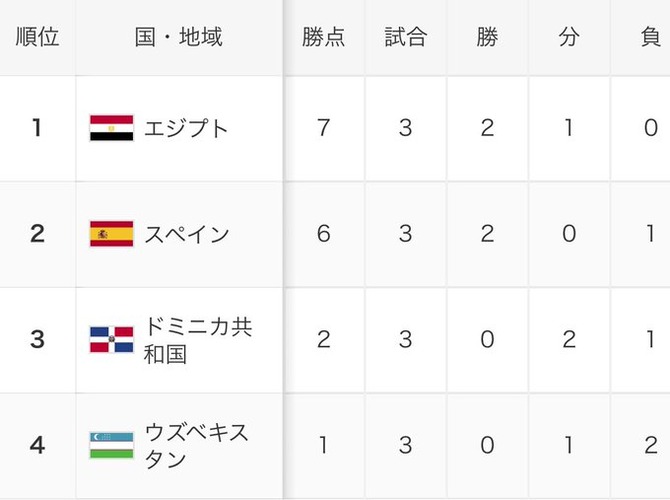Viewport: 670px width, 500px height.
Task: Click the 分 column header
Action: tap(569, 37)
